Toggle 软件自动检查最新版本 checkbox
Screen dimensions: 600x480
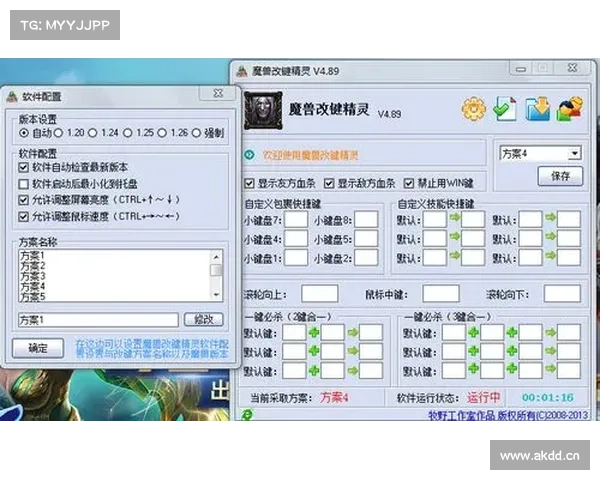coord(24,167)
